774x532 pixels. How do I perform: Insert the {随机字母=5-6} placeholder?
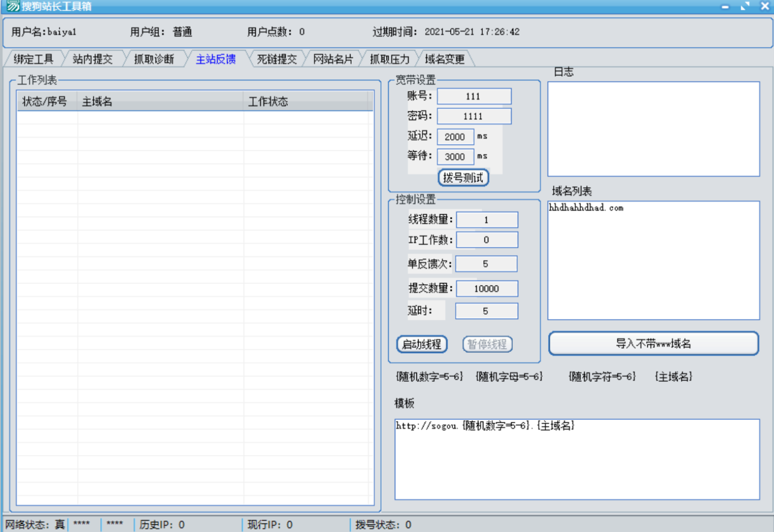click(509, 376)
